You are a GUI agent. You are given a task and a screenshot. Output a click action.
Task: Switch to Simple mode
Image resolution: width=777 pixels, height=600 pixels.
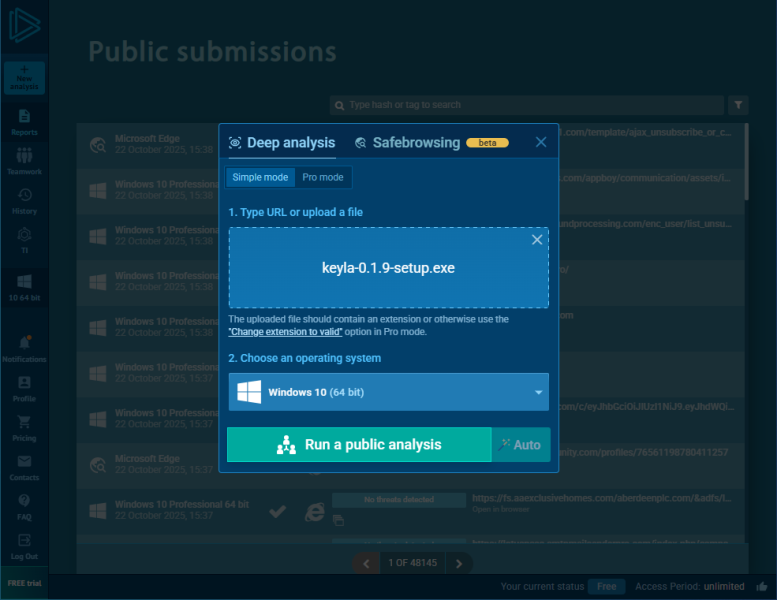[x=260, y=177]
